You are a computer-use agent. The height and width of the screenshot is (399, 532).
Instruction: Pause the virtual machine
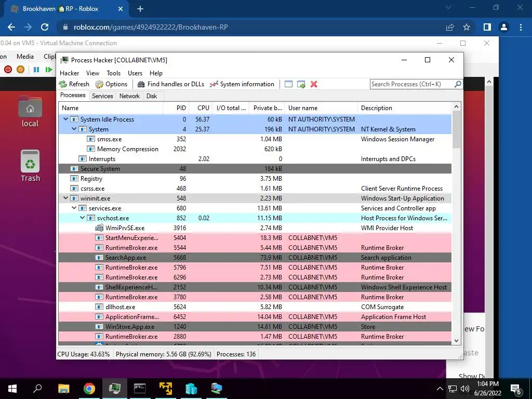tap(36, 70)
